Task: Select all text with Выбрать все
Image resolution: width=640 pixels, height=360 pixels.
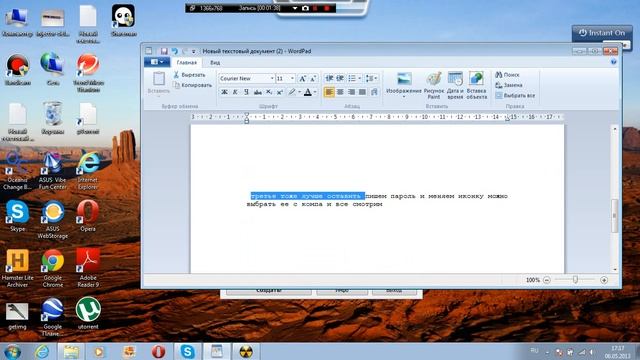Action: coord(515,95)
